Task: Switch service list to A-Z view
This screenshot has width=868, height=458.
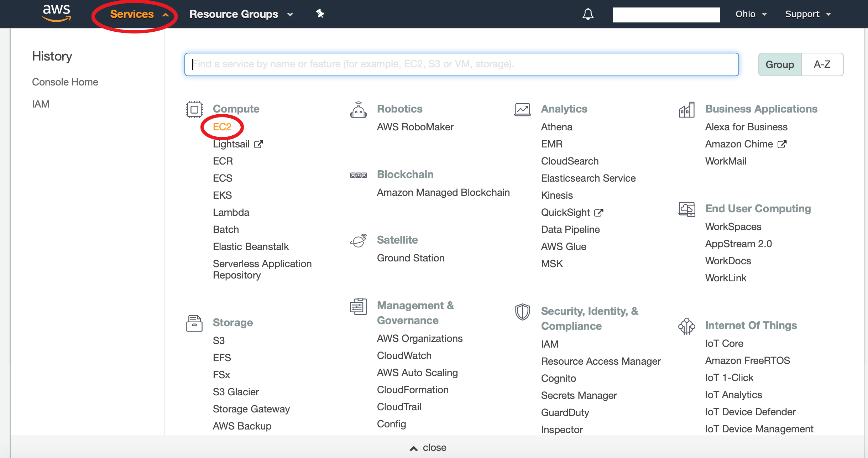Action: click(x=822, y=64)
